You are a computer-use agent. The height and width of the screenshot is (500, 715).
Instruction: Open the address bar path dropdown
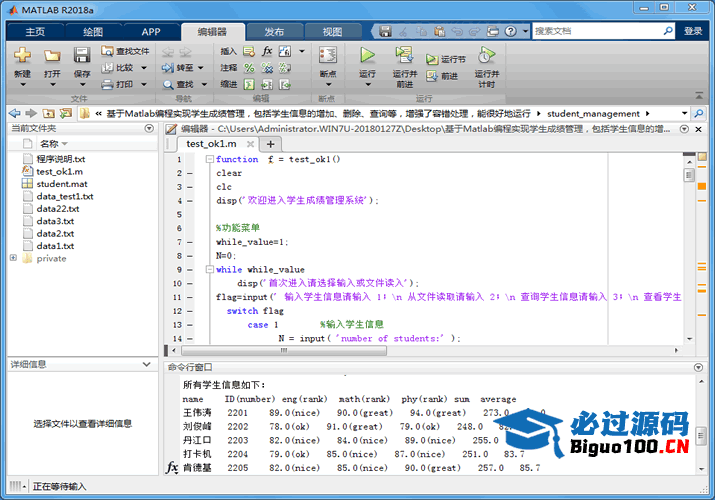point(684,113)
